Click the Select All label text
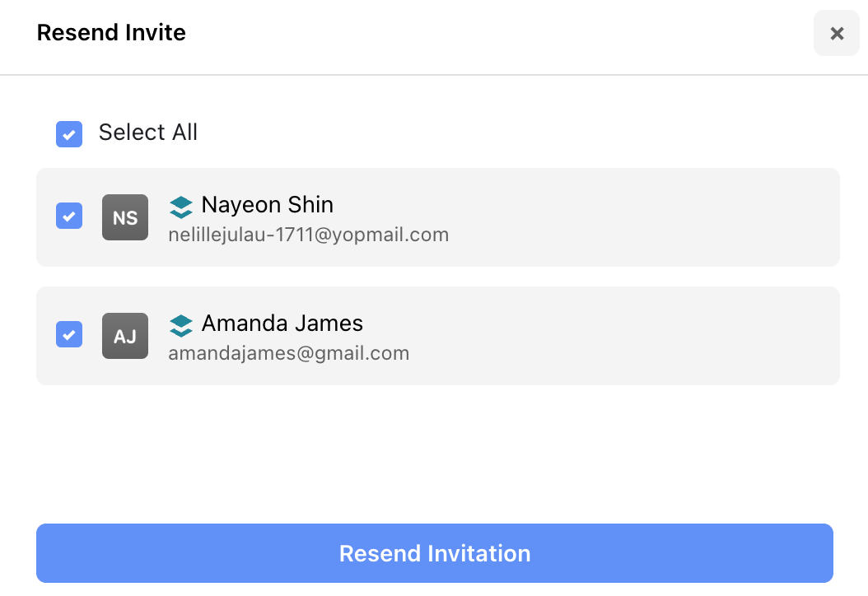This screenshot has height=596, width=868. click(x=148, y=133)
